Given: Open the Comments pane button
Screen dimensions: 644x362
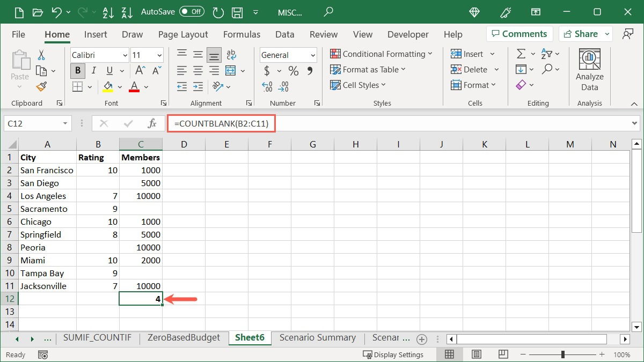Looking at the screenshot, I should tap(517, 34).
